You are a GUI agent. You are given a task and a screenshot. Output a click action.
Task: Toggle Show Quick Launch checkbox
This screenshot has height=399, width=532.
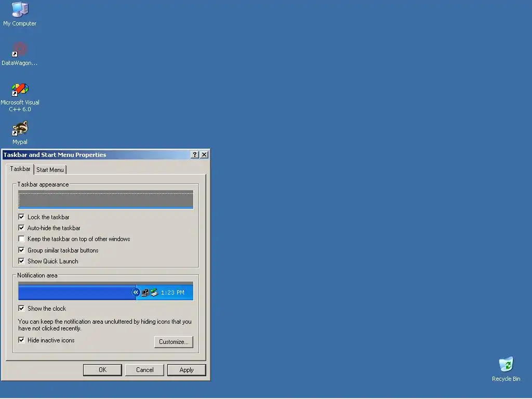21,261
